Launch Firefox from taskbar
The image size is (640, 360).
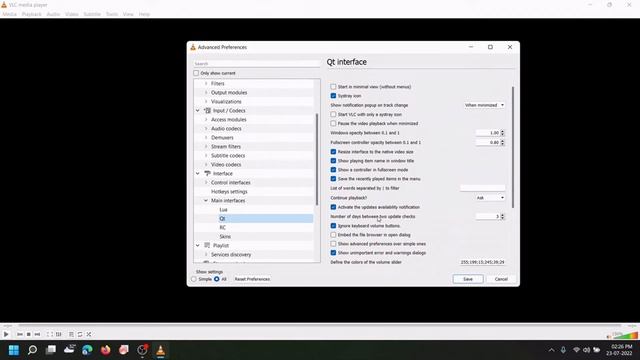(x=105, y=350)
